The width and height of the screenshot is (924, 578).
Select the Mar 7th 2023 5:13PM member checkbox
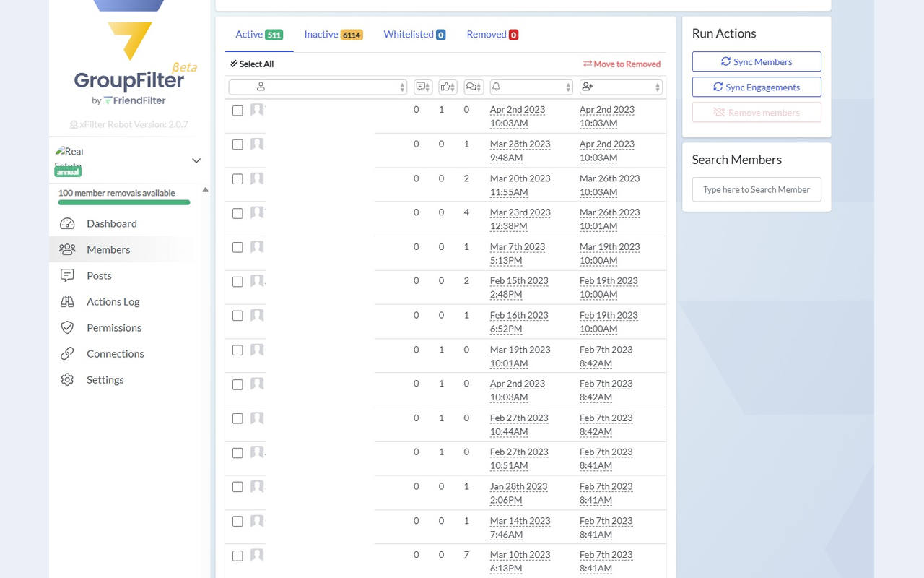pos(237,247)
